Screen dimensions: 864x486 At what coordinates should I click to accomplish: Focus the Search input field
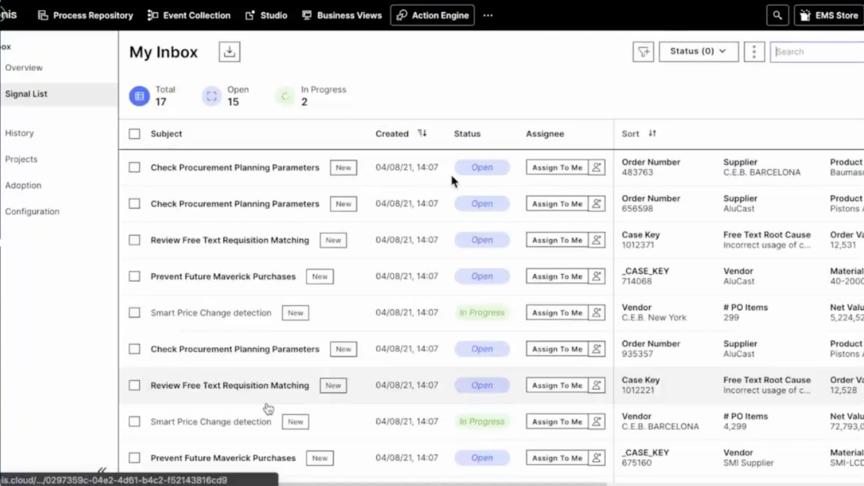(817, 52)
